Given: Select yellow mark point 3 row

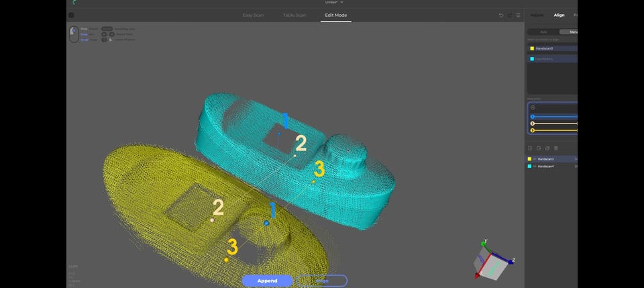Looking at the screenshot, I should 553,131.
